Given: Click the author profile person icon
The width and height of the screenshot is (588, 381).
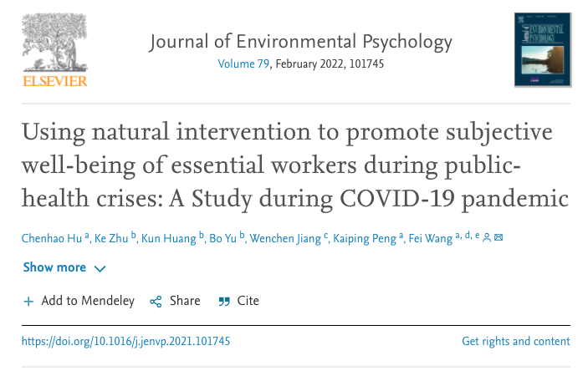Looking at the screenshot, I should (x=487, y=238).
